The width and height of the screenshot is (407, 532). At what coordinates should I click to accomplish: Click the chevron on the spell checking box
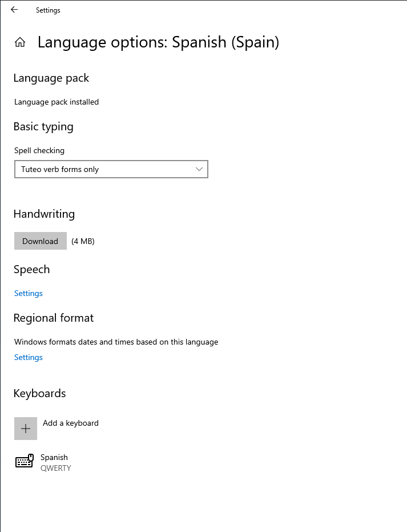[x=199, y=169]
